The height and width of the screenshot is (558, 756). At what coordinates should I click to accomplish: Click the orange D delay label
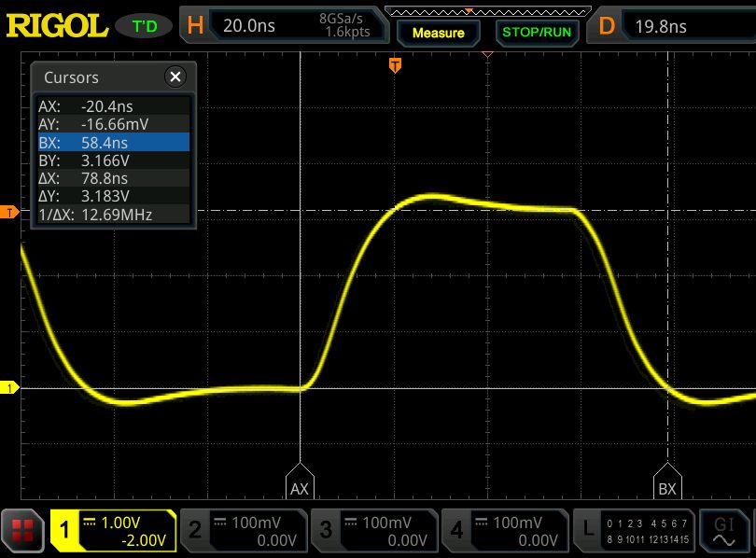[x=607, y=25]
